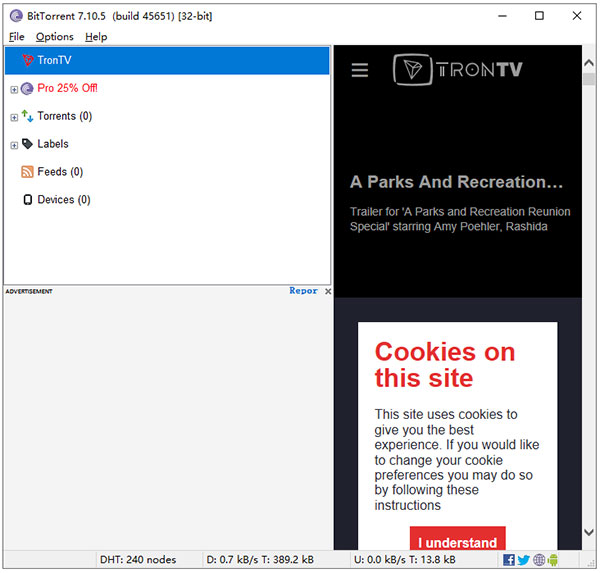
Task: Click DHT: 240 nodes status entry
Action: pyautogui.click(x=138, y=560)
